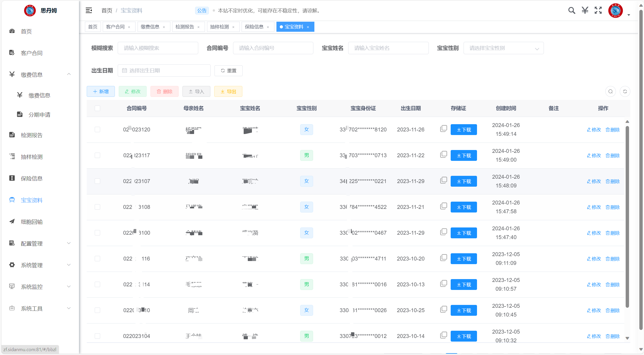This screenshot has width=644, height=355.
Task: Click the yen payment icon in header
Action: point(585,10)
